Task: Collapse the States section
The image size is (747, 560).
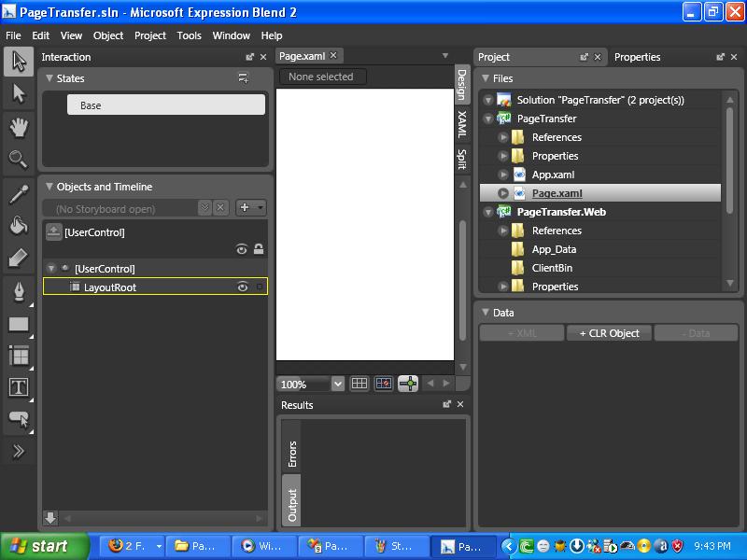Action: click(49, 78)
